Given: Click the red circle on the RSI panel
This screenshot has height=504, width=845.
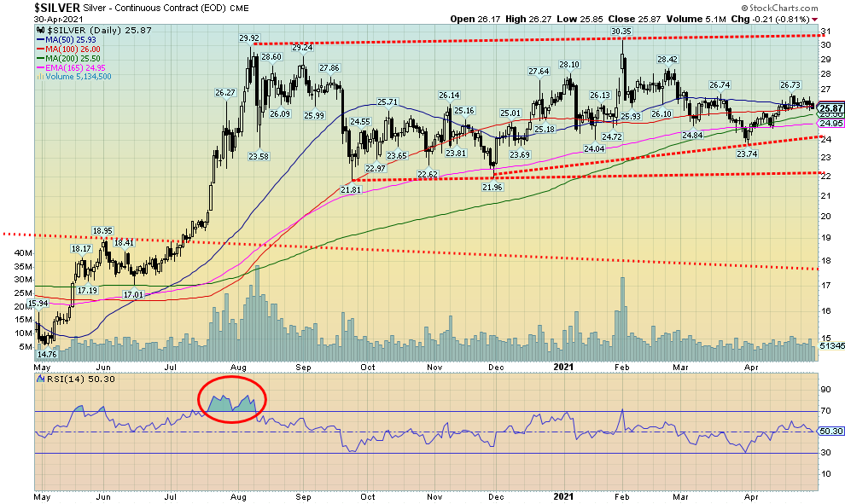Looking at the screenshot, I should tap(232, 398).
